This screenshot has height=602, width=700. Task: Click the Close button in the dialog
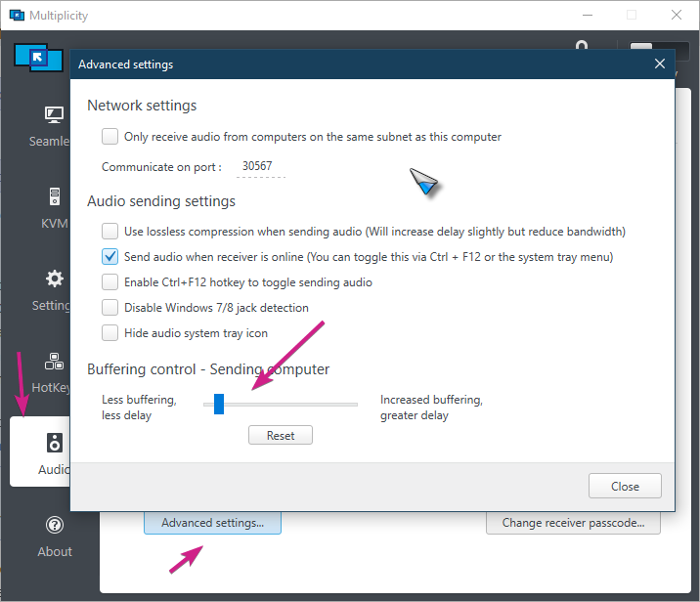click(x=625, y=486)
